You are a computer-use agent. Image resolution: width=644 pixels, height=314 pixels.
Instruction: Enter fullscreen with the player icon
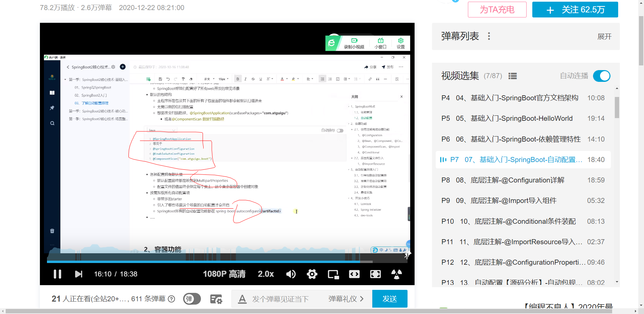[x=375, y=274]
